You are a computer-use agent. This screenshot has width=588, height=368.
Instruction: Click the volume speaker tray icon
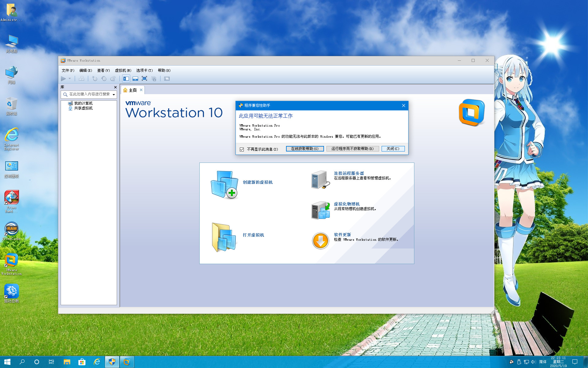[x=533, y=362]
